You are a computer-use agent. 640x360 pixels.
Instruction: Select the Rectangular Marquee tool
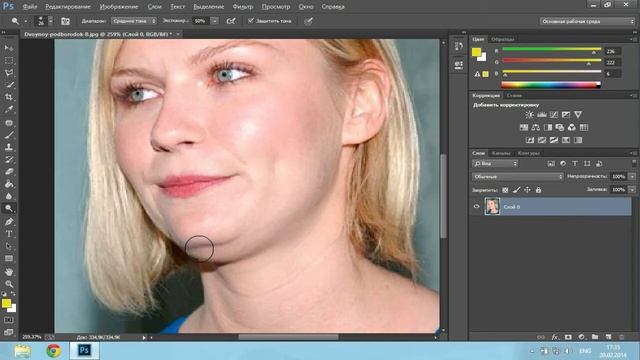pos(9,60)
